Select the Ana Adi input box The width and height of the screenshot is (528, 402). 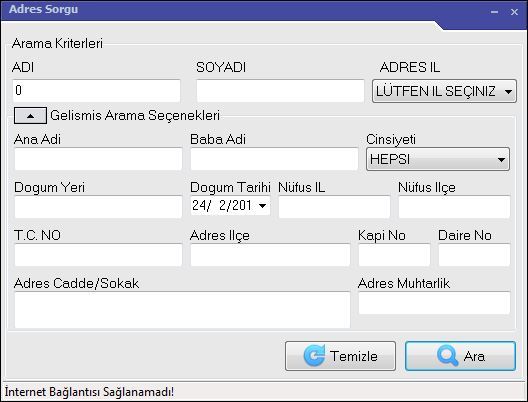98,159
